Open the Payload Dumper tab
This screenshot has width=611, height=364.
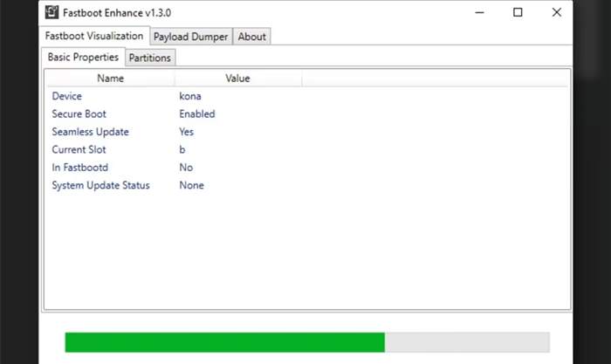point(191,37)
